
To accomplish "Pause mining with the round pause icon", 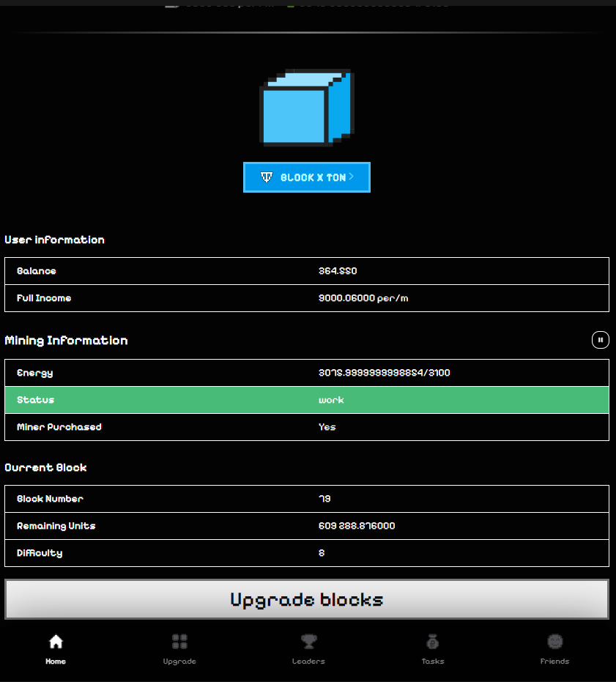I will 601,340.
